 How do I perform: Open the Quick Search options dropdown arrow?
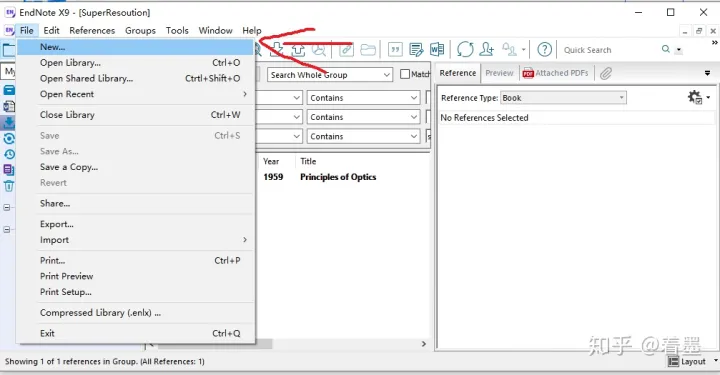click(x=679, y=50)
